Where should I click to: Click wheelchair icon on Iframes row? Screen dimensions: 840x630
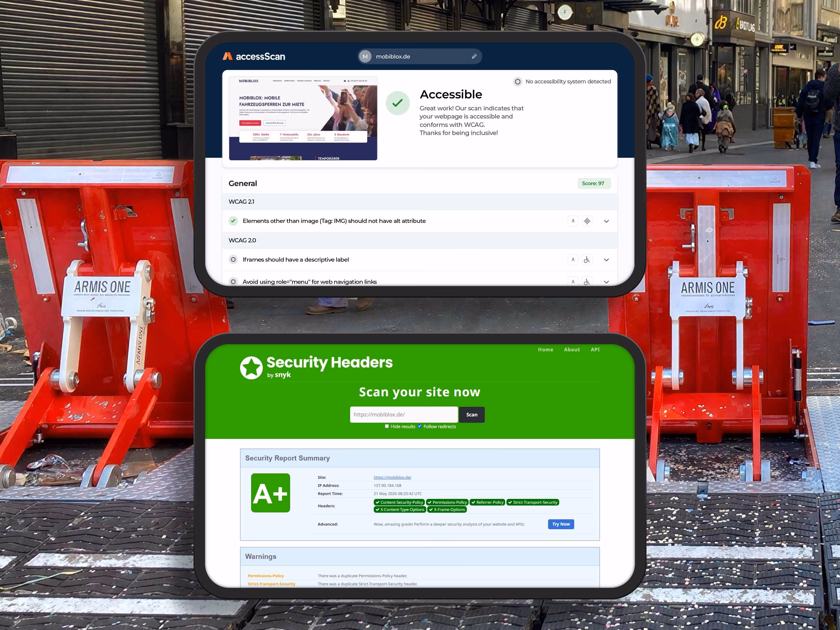587,260
